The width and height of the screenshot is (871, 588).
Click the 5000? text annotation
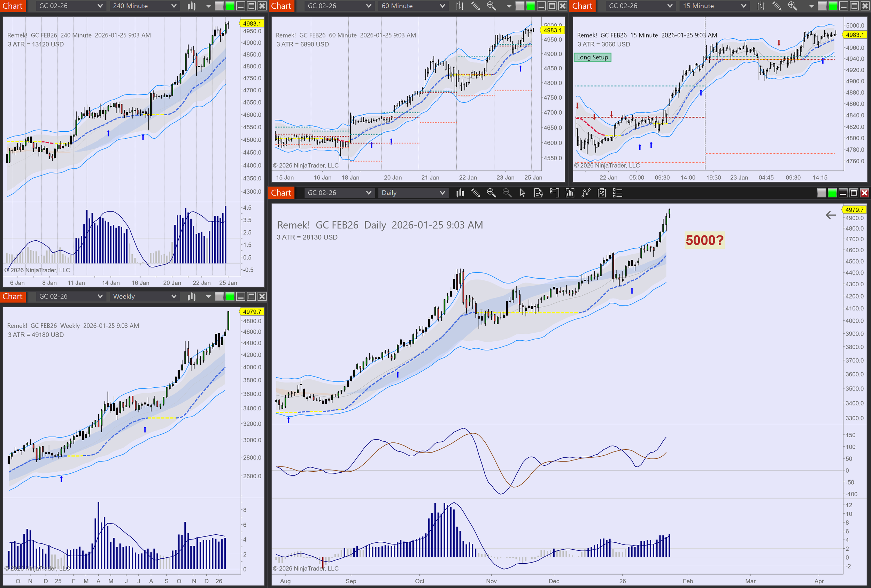pyautogui.click(x=704, y=240)
